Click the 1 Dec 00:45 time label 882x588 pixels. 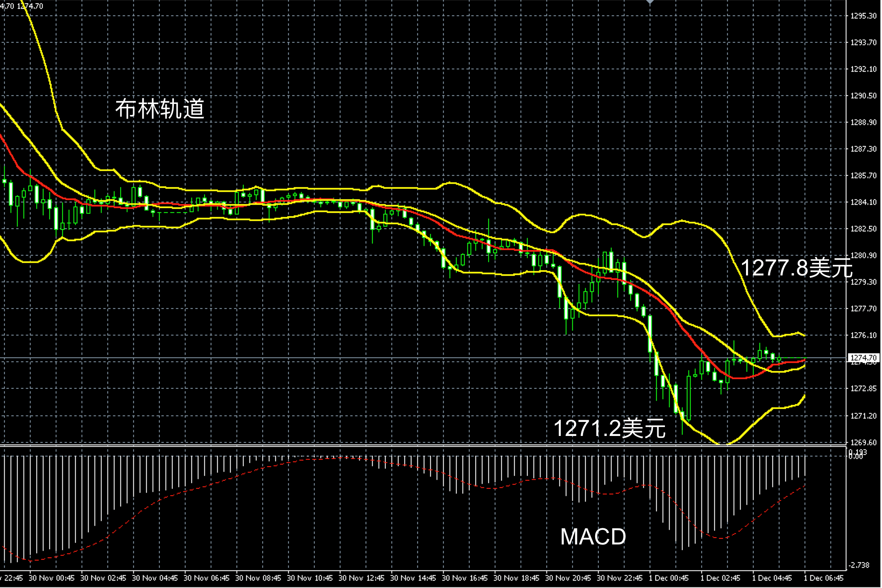pos(669,578)
